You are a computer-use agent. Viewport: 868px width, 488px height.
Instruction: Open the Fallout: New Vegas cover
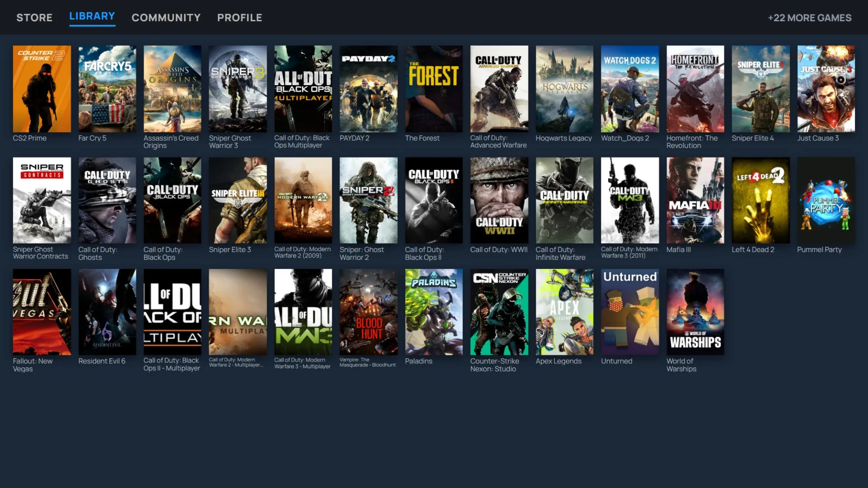pos(42,312)
